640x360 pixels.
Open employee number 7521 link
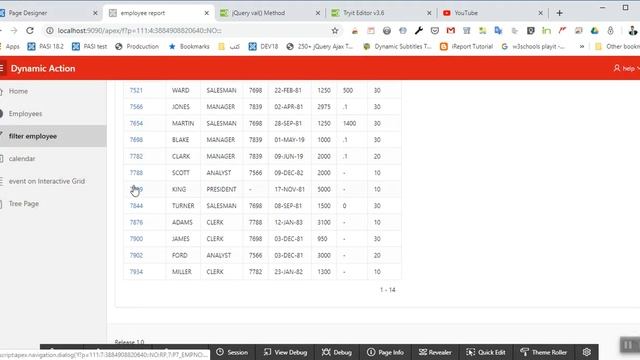[136, 90]
